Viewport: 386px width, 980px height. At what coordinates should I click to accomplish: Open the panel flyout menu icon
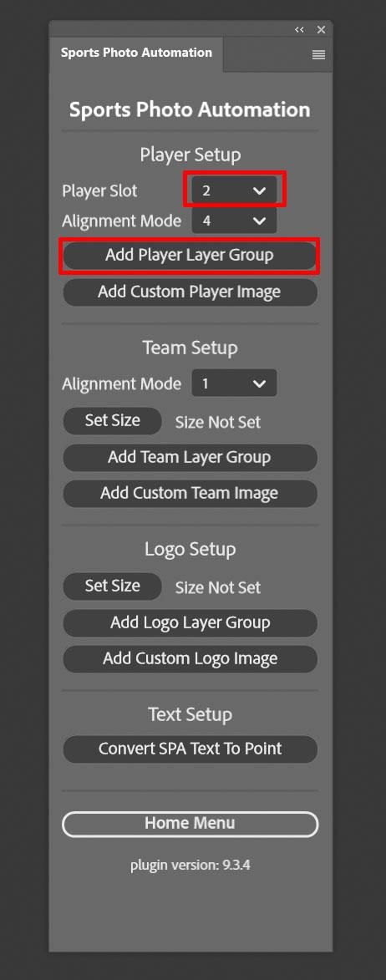click(318, 54)
